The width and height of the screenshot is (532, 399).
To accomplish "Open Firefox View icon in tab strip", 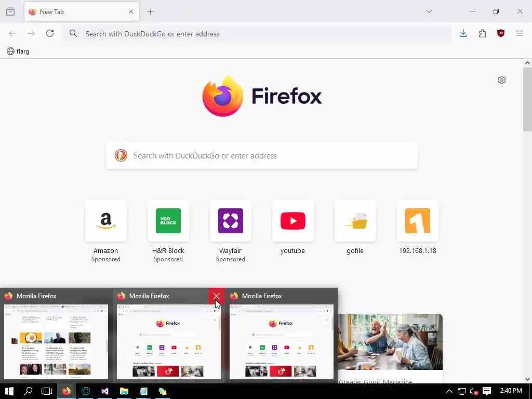I will tap(10, 11).
